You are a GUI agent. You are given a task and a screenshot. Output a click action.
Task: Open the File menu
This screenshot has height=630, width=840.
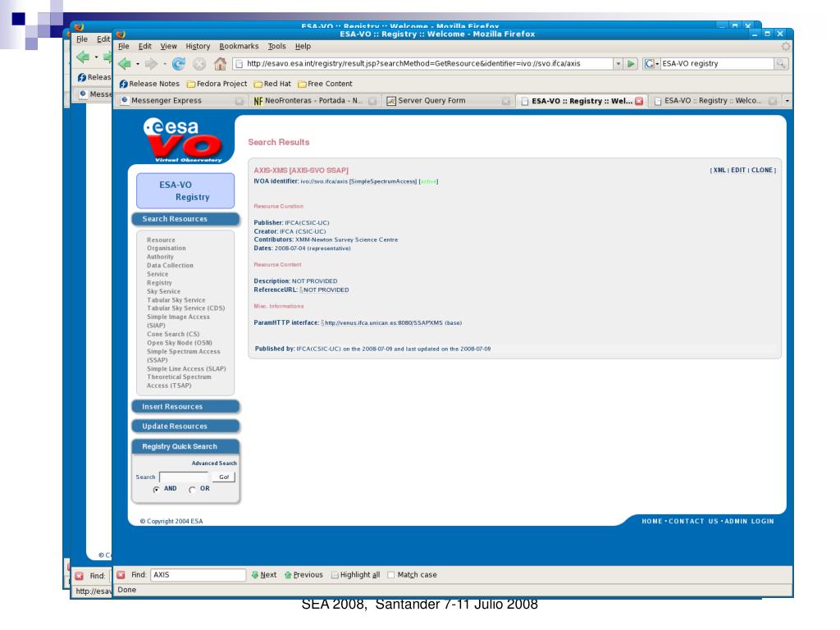coord(124,47)
